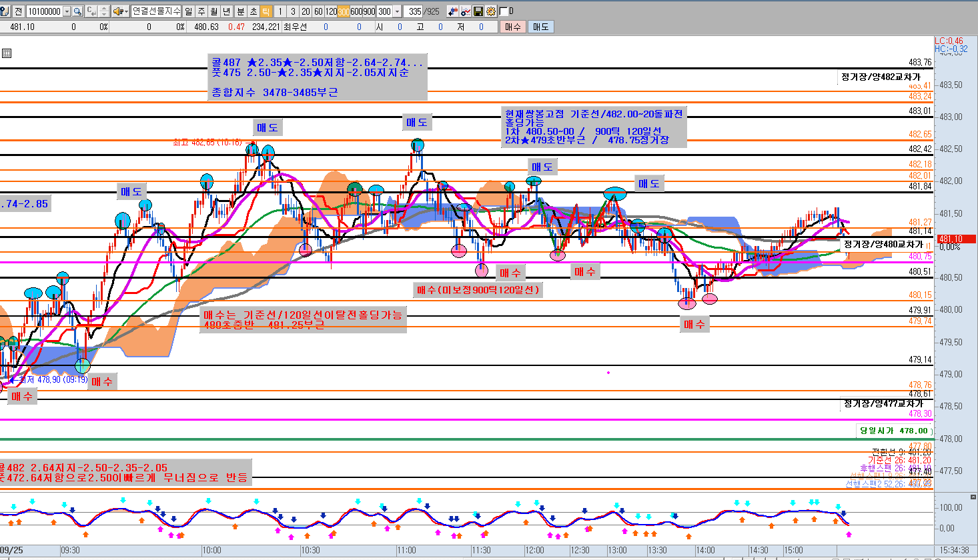Click the magnifier symbol search icon
978x560 pixels.
[77, 11]
